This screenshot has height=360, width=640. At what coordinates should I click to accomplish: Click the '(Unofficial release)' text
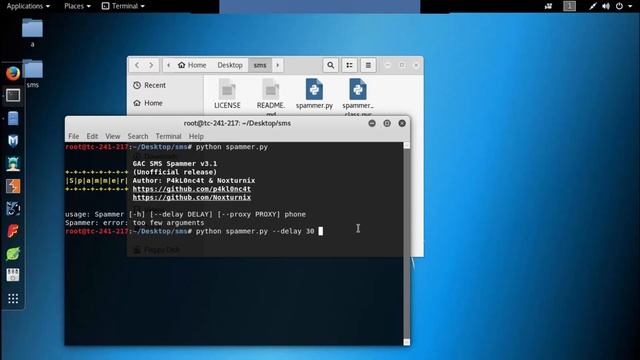[175, 172]
